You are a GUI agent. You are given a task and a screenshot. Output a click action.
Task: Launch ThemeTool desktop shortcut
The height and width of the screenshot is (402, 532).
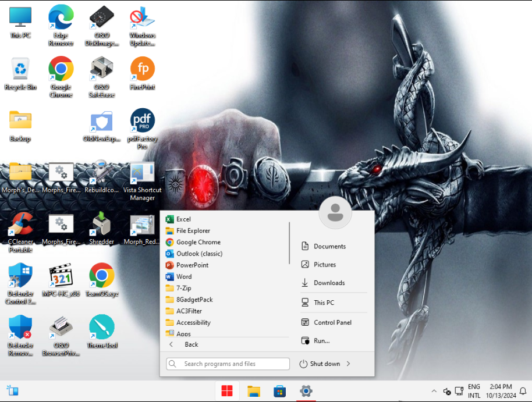click(x=102, y=332)
